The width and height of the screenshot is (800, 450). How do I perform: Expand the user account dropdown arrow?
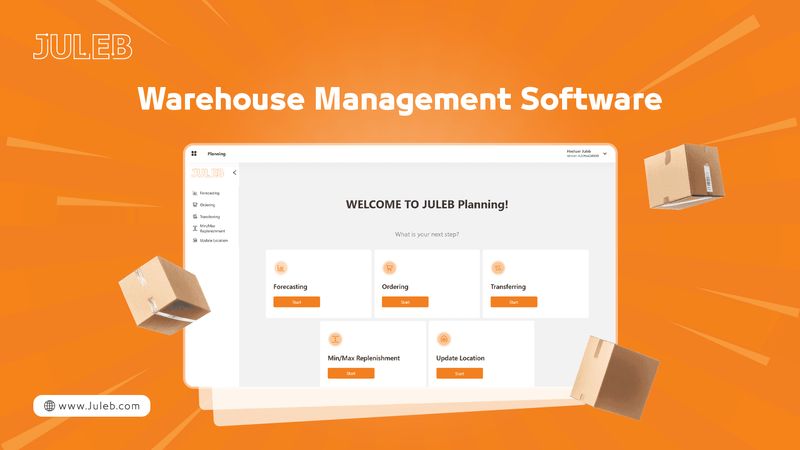(x=605, y=154)
